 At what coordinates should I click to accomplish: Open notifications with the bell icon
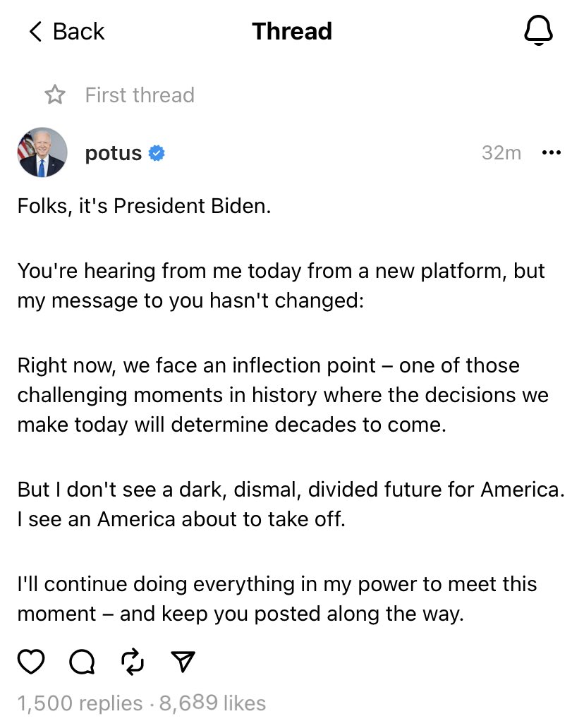537,32
